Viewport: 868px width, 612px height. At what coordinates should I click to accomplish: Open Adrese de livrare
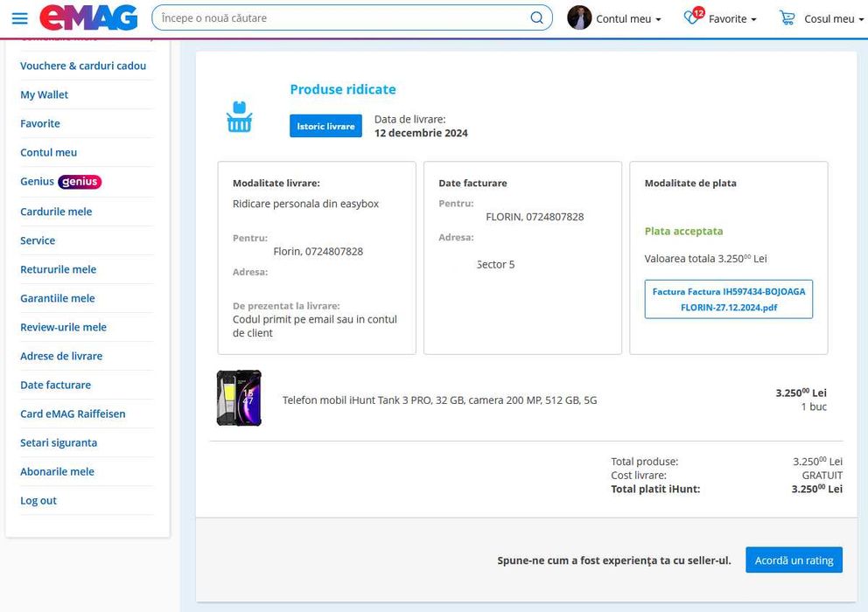61,356
